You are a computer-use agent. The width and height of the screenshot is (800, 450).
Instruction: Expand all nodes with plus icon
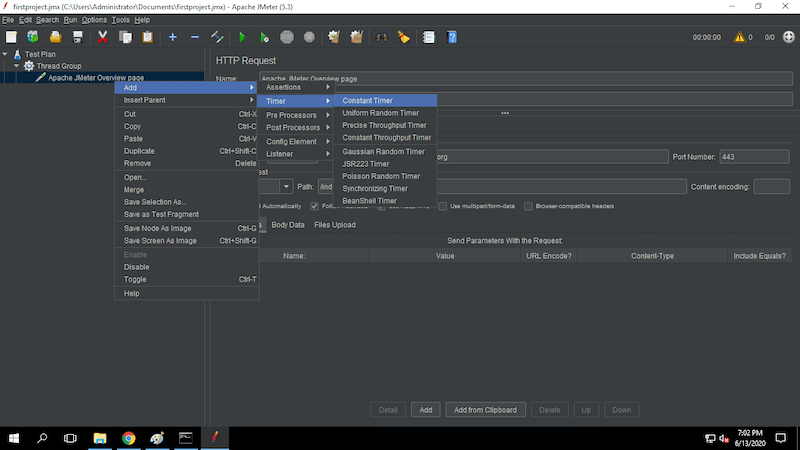tap(172, 37)
